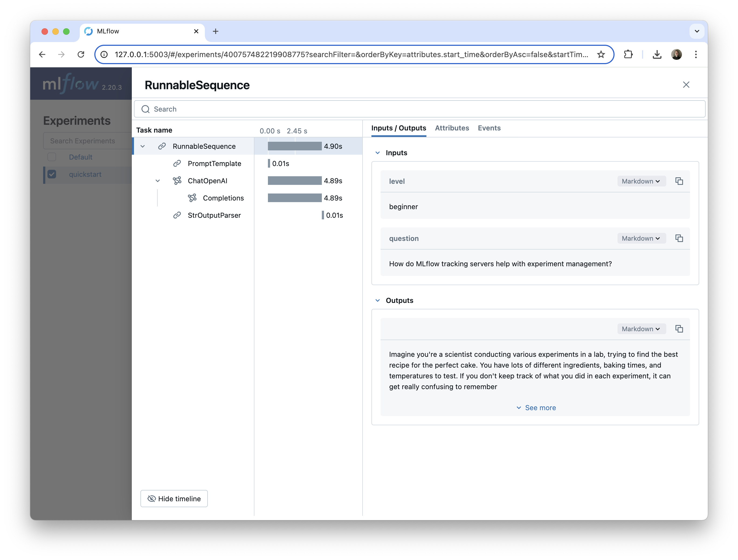Viewport: 738px width, 560px height.
Task: Check the Default experiment checkbox
Action: (x=52, y=157)
